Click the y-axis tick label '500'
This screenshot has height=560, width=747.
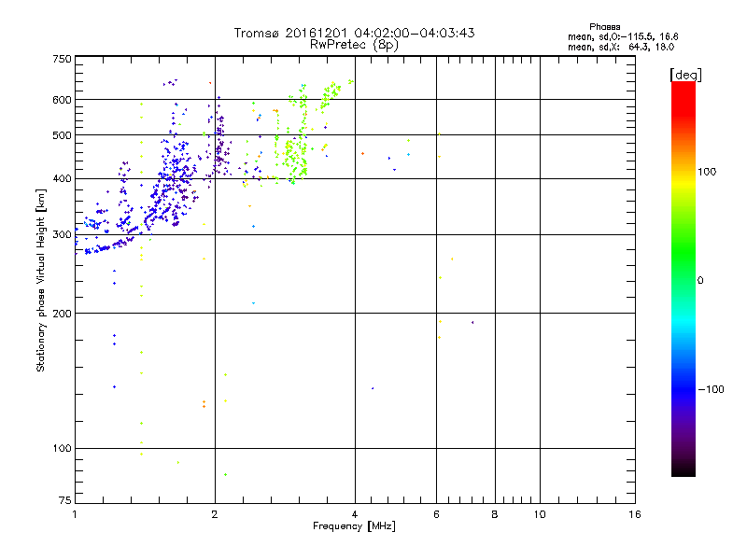coord(62,135)
